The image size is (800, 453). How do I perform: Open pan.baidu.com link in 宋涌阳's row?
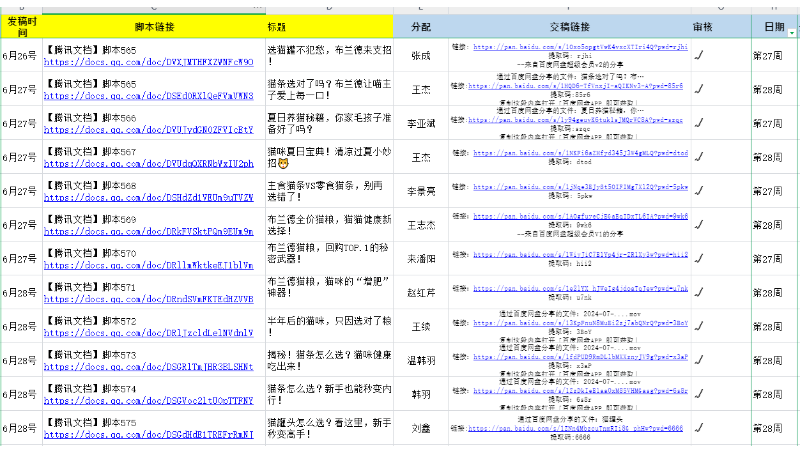(x=581, y=255)
